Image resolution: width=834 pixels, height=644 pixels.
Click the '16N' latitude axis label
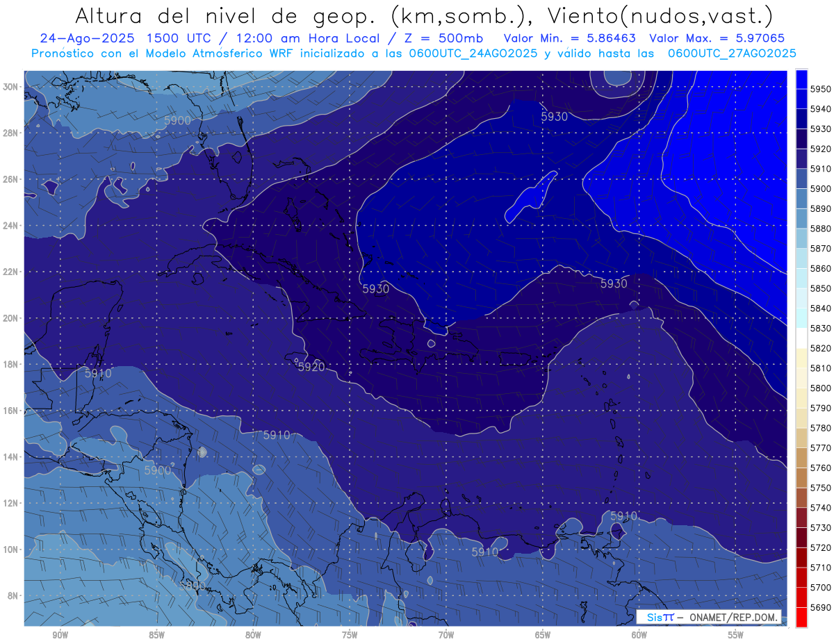[x=10, y=411]
